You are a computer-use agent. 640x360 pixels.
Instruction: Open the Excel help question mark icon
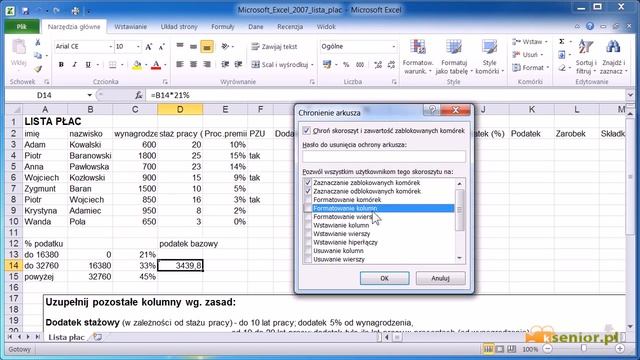pos(590,27)
